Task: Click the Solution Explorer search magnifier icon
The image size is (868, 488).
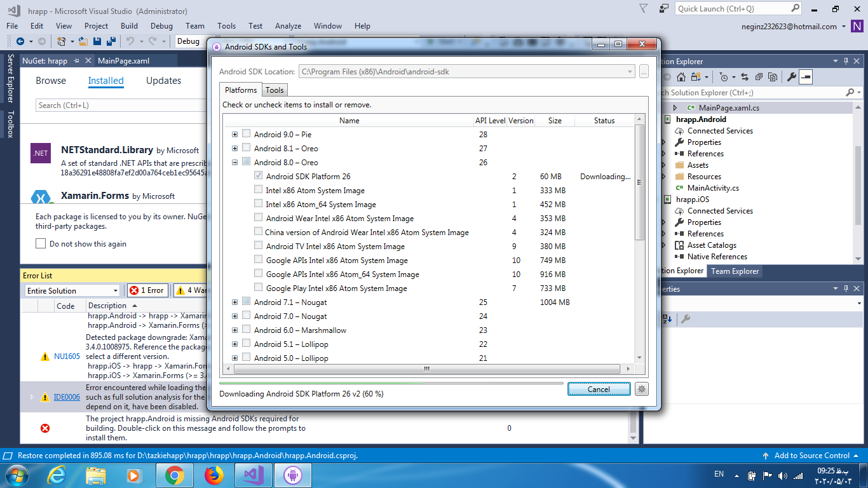Action: click(x=850, y=93)
